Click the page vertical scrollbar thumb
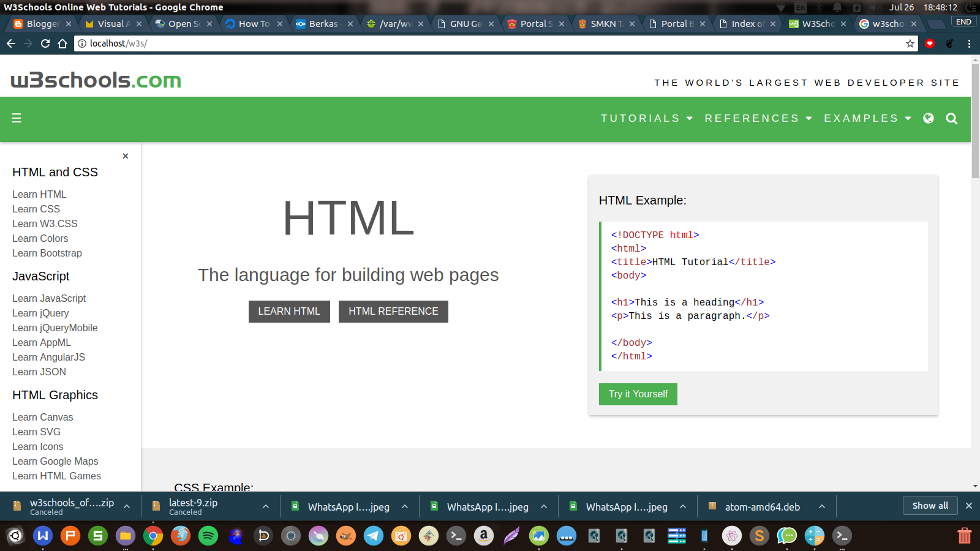The height and width of the screenshot is (551, 980). pyautogui.click(x=975, y=121)
